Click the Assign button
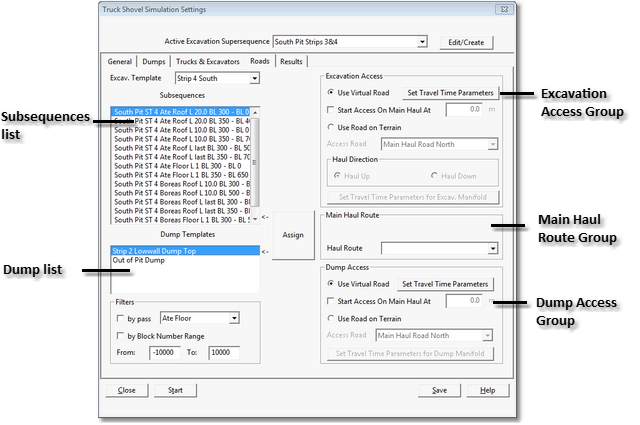The width and height of the screenshot is (640, 425). 293,235
